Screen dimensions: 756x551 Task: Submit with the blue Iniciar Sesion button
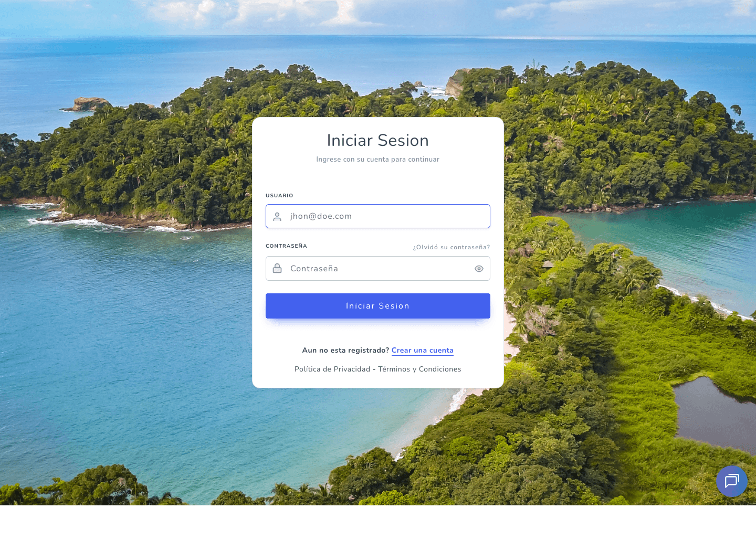(x=378, y=306)
